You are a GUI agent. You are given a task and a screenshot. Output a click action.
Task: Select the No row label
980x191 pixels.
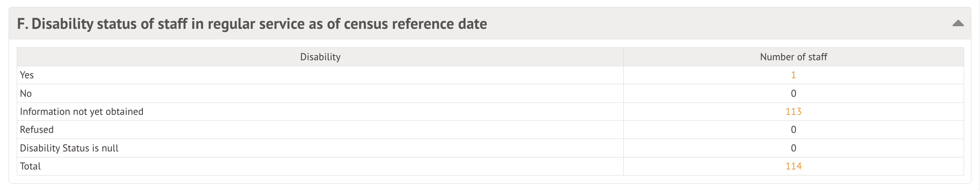pyautogui.click(x=26, y=93)
